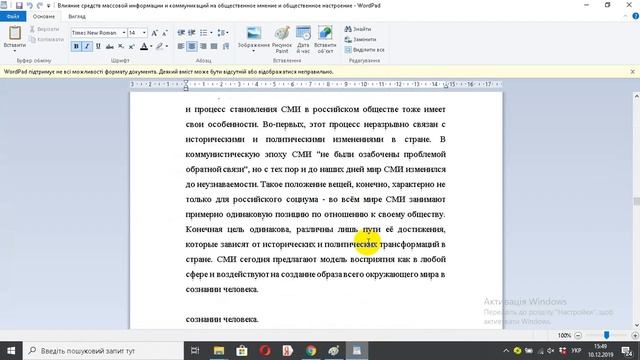Open Yandex browser from the taskbar
The width and height of the screenshot is (640, 360).
tap(288, 351)
